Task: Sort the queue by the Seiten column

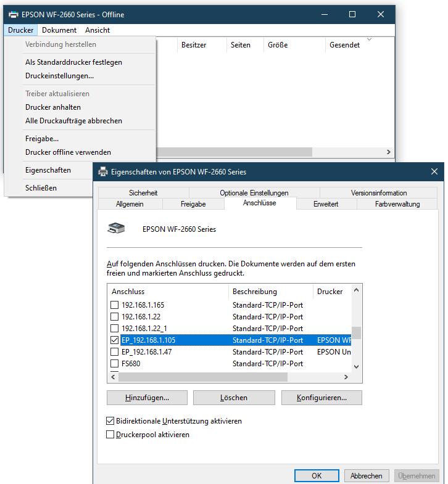Action: point(246,45)
